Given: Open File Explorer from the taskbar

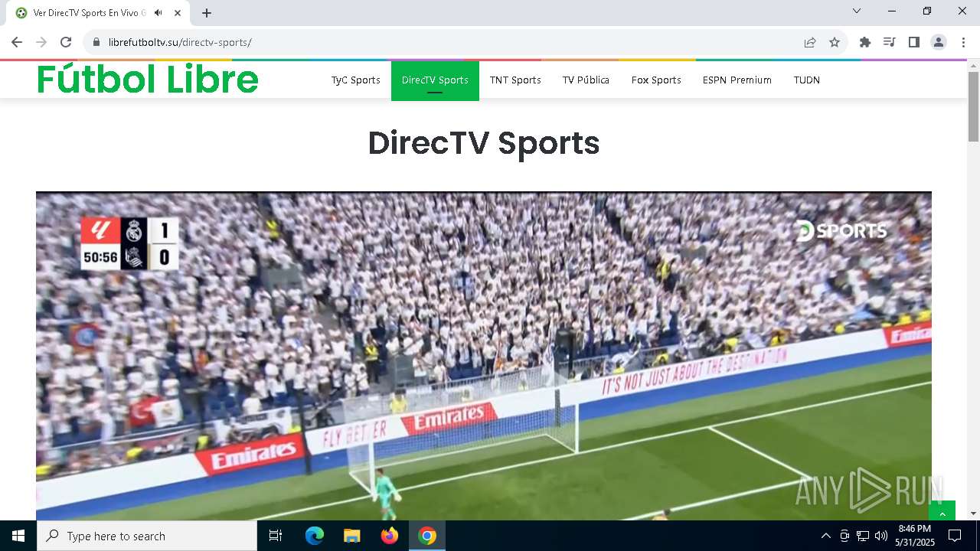Looking at the screenshot, I should [352, 536].
